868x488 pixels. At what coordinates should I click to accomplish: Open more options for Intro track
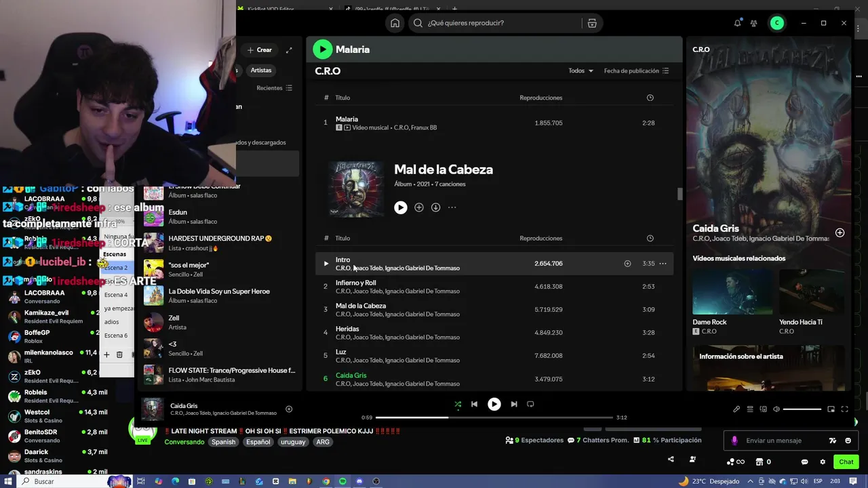coord(663,264)
